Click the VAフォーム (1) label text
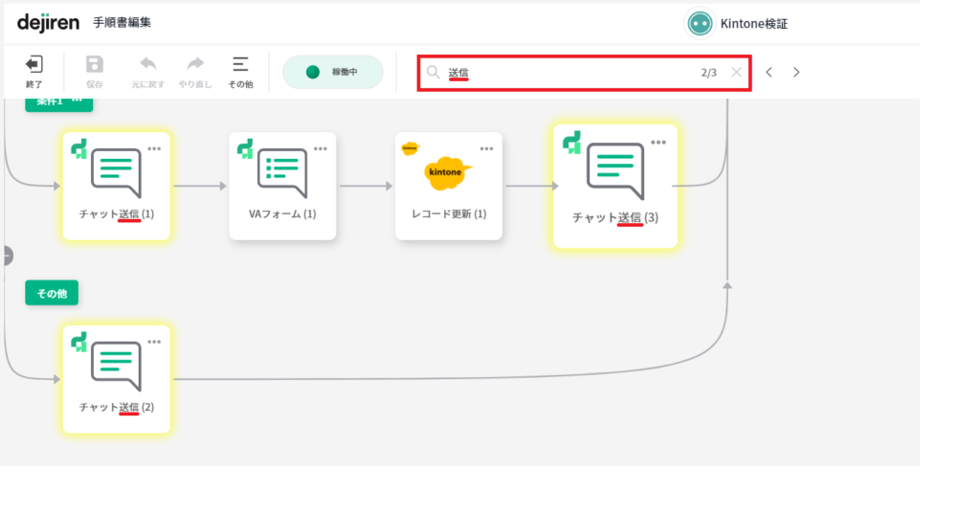Screen dimensions: 980x515 pyautogui.click(x=282, y=213)
